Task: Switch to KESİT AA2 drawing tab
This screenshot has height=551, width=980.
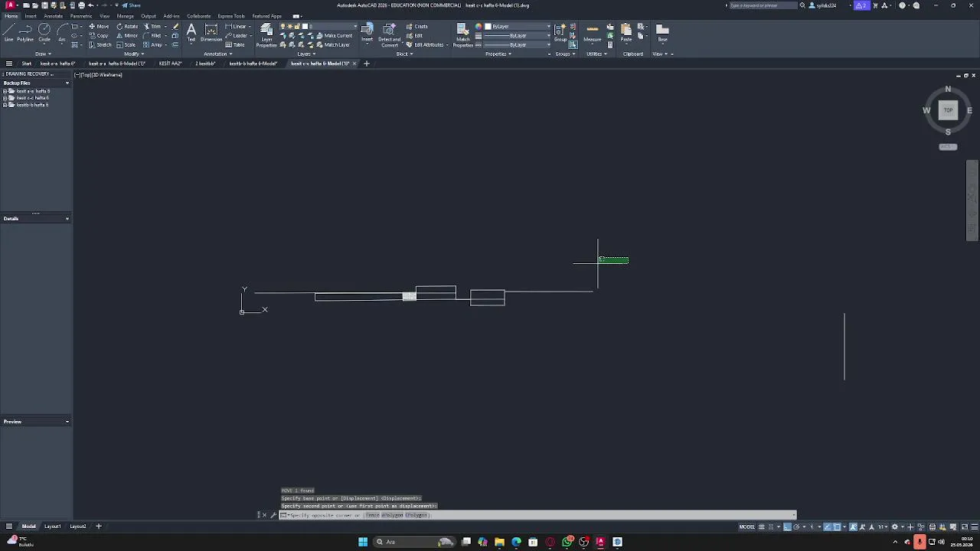Action: click(170, 64)
